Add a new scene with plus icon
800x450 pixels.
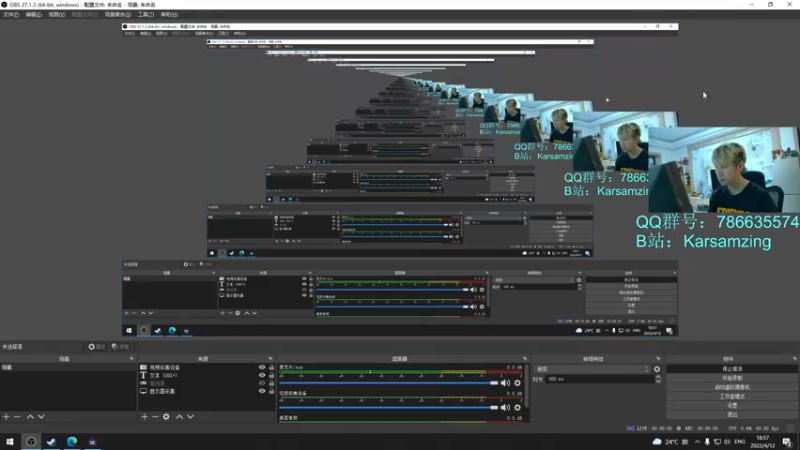(6, 417)
